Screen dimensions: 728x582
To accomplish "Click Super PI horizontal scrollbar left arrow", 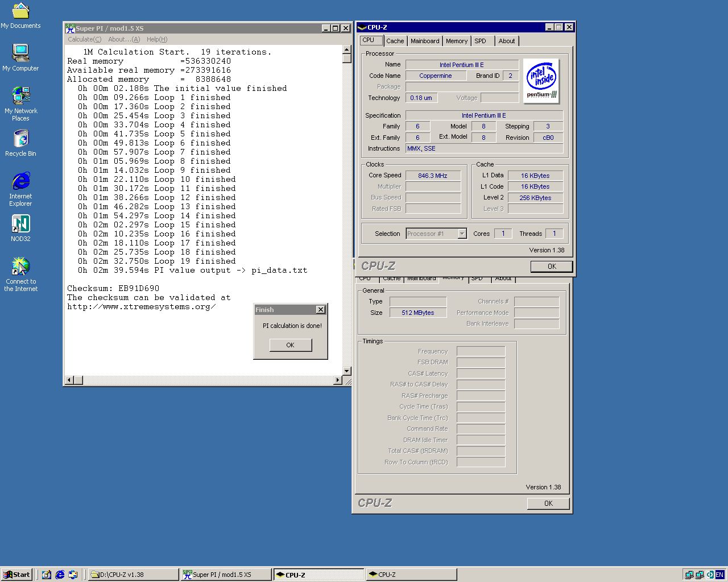I will pos(69,380).
